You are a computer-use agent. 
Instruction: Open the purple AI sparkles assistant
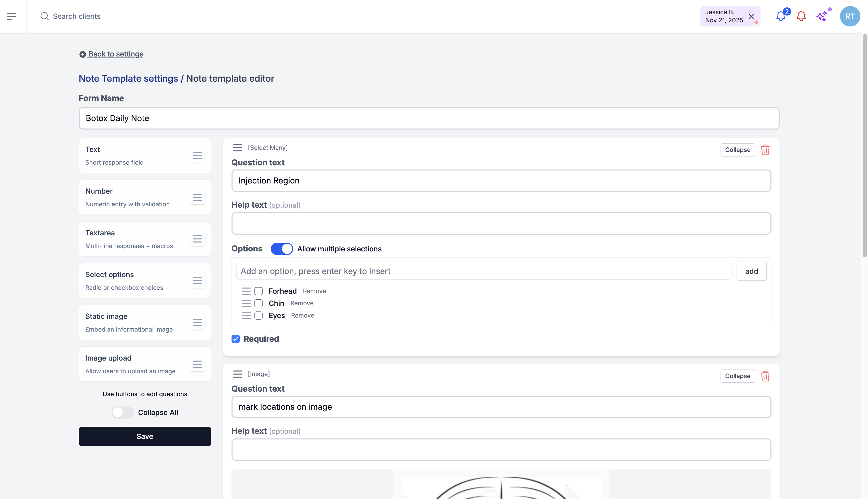click(x=822, y=16)
